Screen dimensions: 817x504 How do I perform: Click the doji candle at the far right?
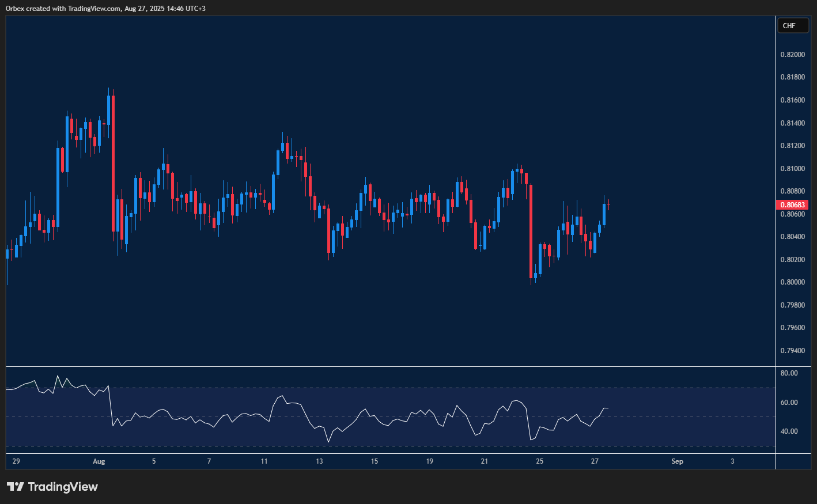point(609,203)
